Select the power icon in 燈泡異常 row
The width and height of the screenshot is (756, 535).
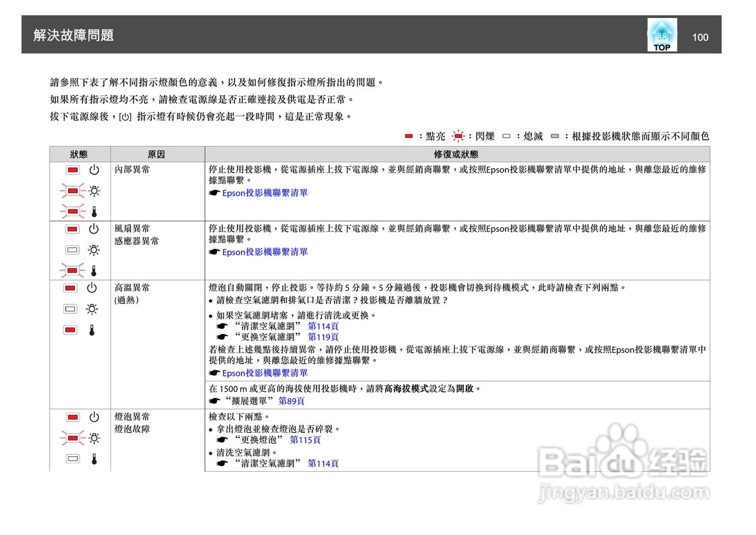[94, 417]
